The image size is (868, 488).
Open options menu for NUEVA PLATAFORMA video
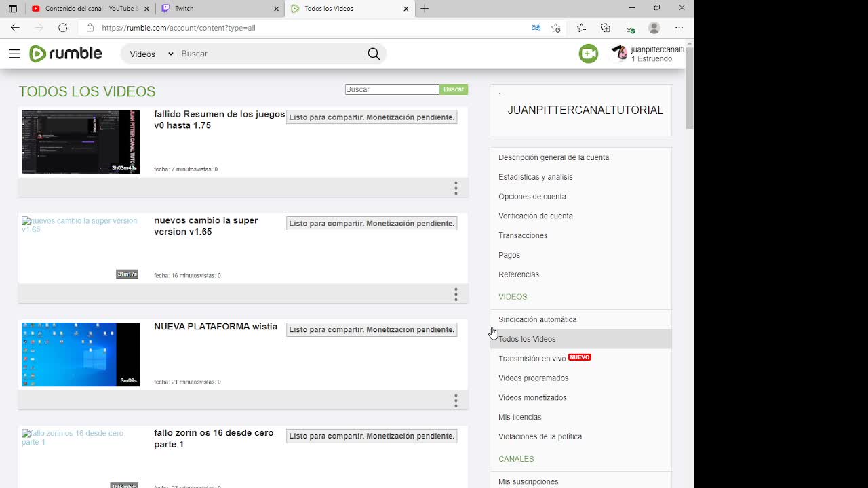pos(456,401)
